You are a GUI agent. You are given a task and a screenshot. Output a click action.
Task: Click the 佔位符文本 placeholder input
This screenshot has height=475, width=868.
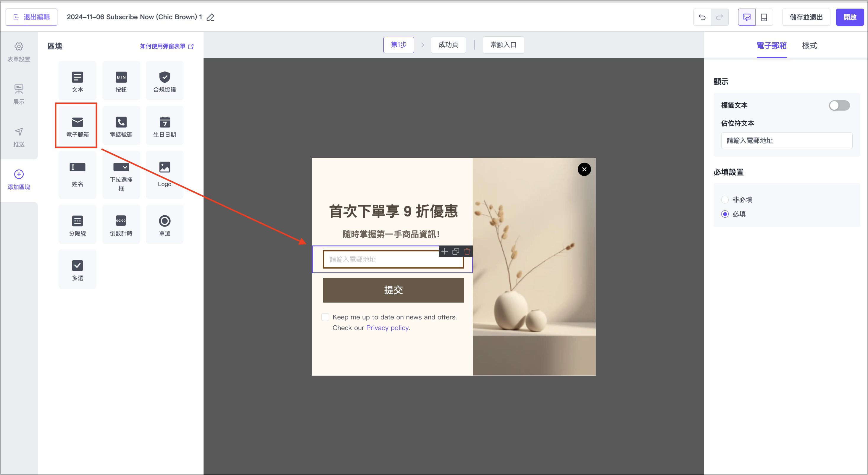(786, 140)
